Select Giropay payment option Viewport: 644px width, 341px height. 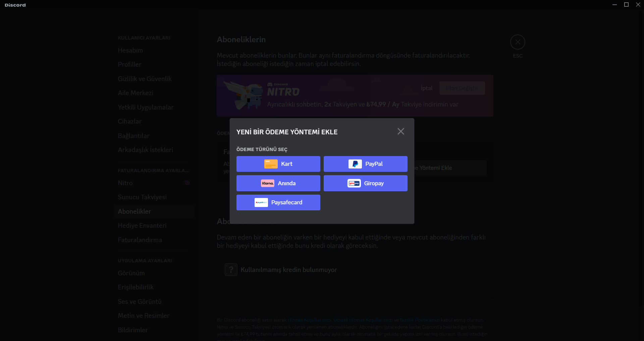(x=366, y=183)
